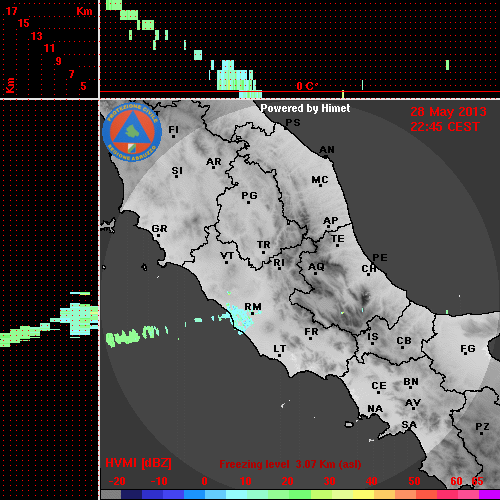Click the 'FI' city label
This screenshot has height=500, width=500.
(x=174, y=129)
